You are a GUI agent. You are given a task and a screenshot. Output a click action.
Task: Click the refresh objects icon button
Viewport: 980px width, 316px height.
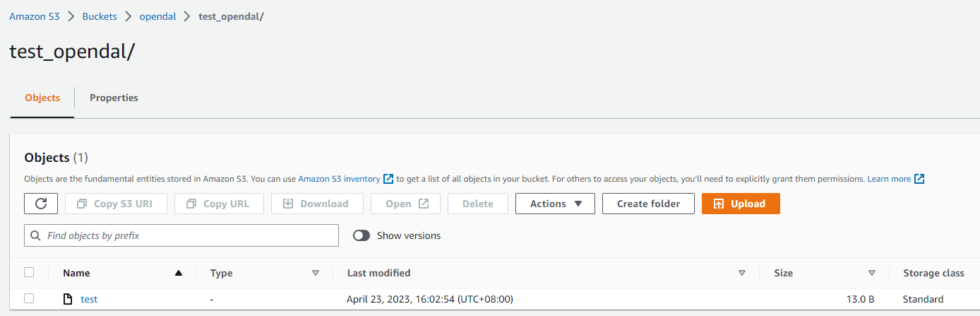(41, 204)
